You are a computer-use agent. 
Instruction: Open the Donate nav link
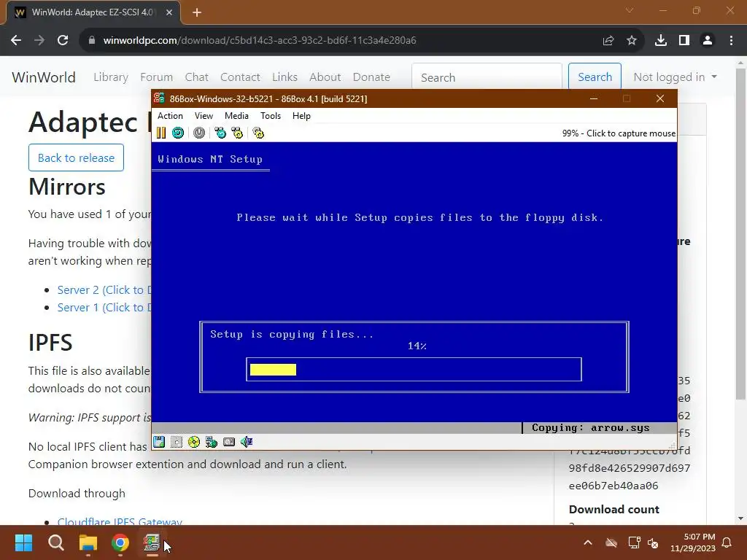(371, 77)
